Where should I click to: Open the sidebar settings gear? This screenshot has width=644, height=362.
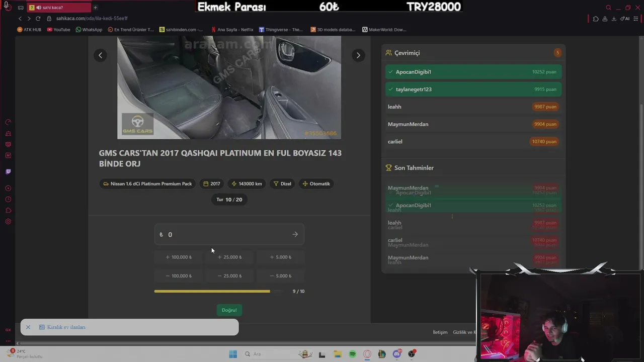(8, 221)
